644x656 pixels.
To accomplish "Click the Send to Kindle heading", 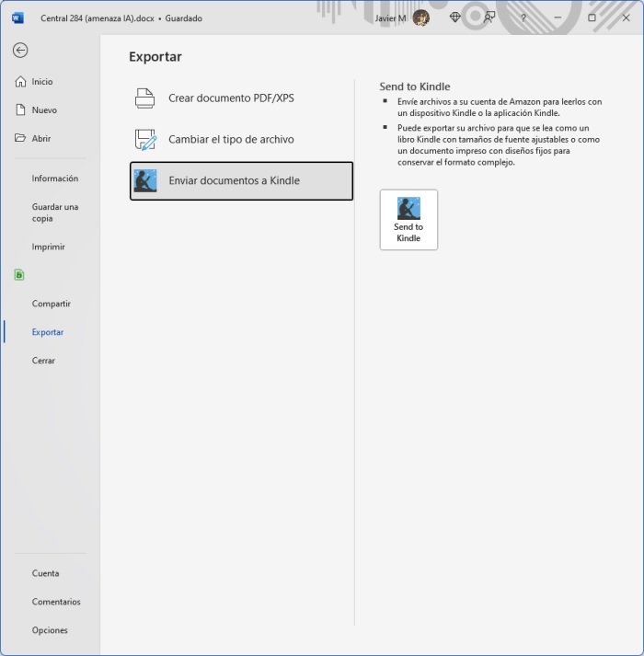I will (x=415, y=86).
